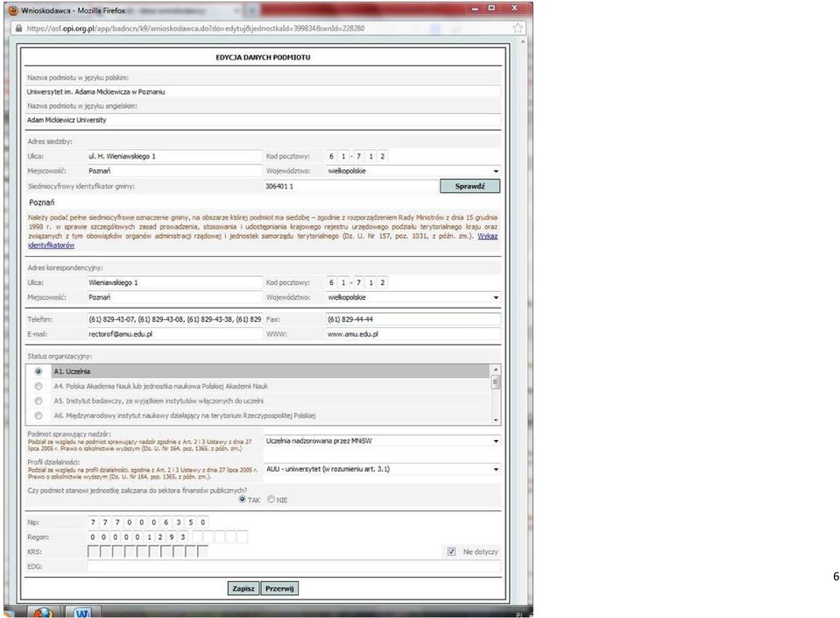Select A5. Instytut badawczy option
The image size is (840, 618).
[38, 401]
